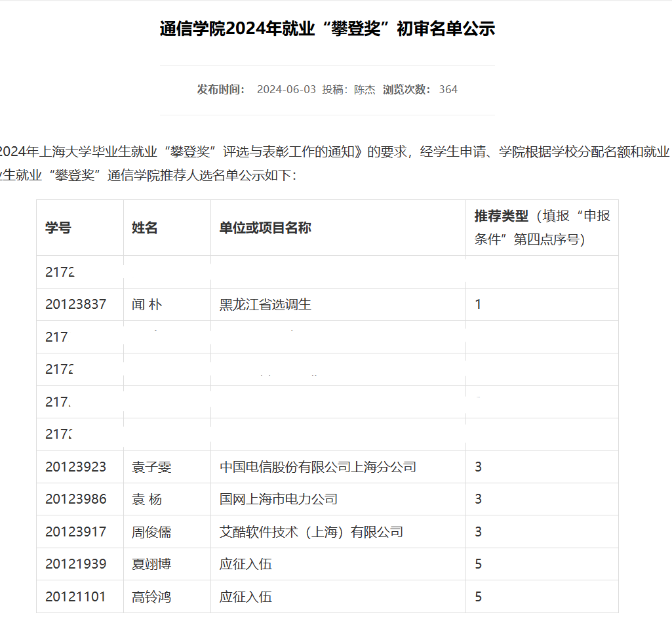672x623 pixels.
Task: Click the 发布时间 label
Action: tap(221, 89)
